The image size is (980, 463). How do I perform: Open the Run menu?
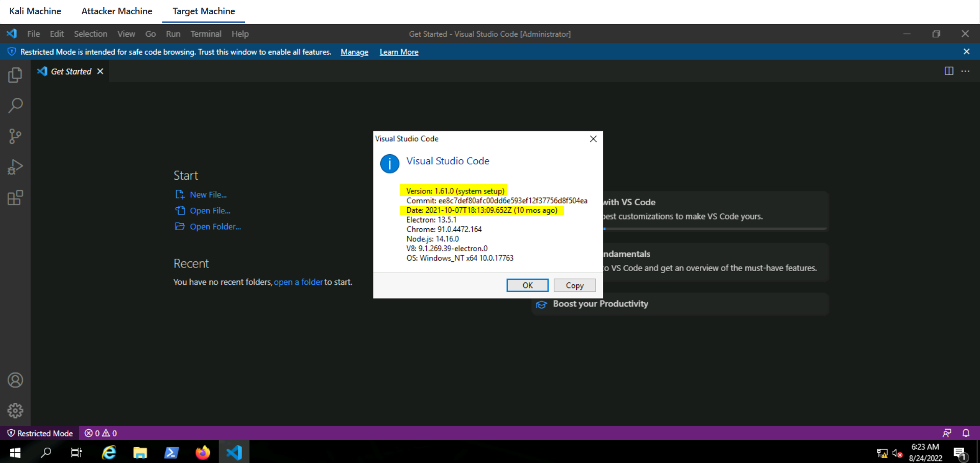tap(173, 34)
